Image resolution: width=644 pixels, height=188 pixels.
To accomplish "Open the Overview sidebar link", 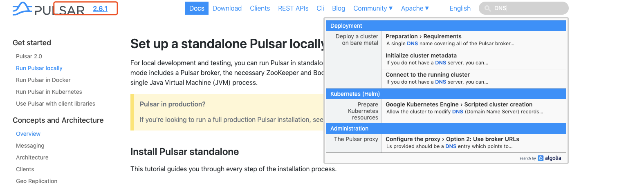I will (28, 134).
